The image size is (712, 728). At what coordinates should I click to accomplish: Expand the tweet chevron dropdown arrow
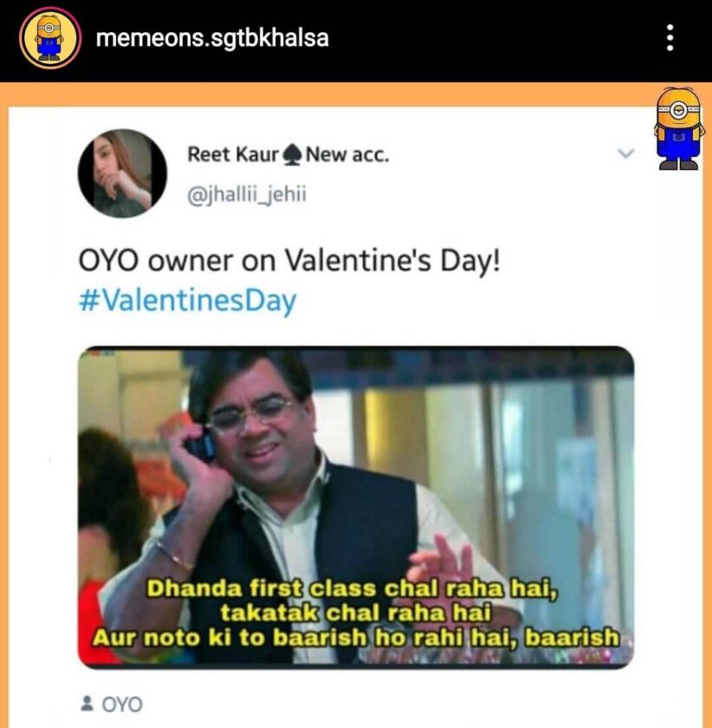coord(626,153)
